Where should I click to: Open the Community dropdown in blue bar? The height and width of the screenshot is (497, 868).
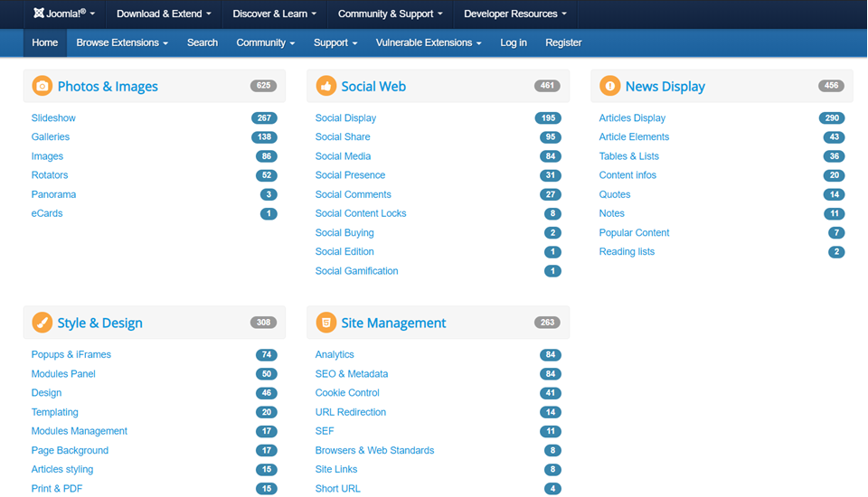(266, 42)
